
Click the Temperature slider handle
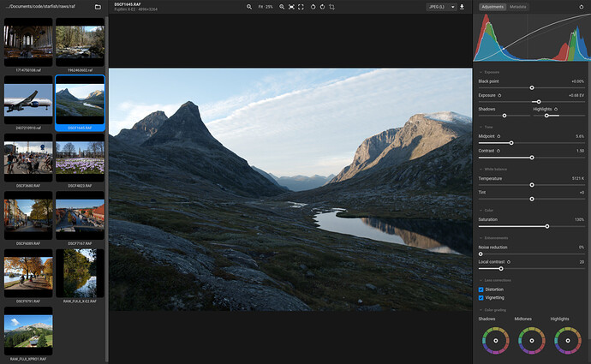tap(532, 185)
